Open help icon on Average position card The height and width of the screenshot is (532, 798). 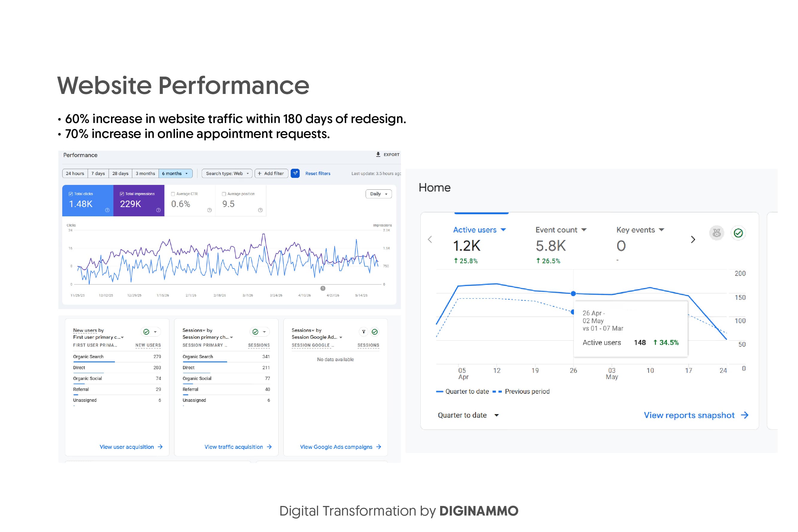[x=260, y=210]
